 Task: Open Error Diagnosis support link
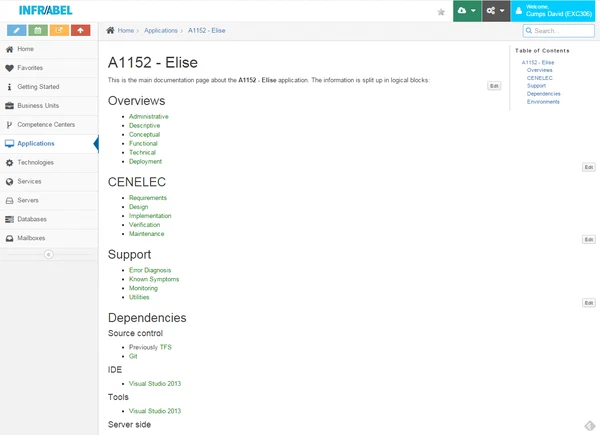tap(150, 270)
